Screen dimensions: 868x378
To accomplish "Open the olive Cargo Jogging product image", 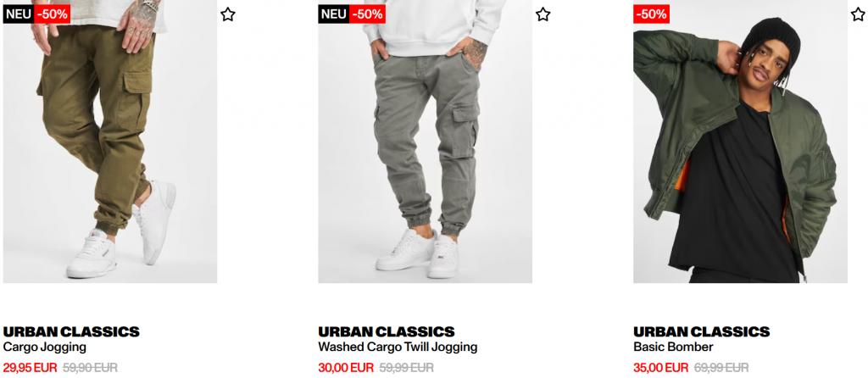I will (110, 142).
